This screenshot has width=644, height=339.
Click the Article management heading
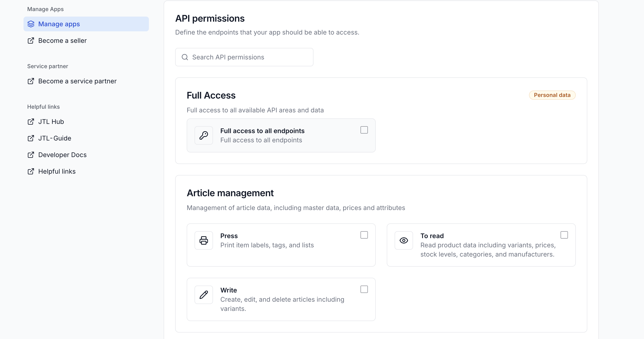point(230,193)
